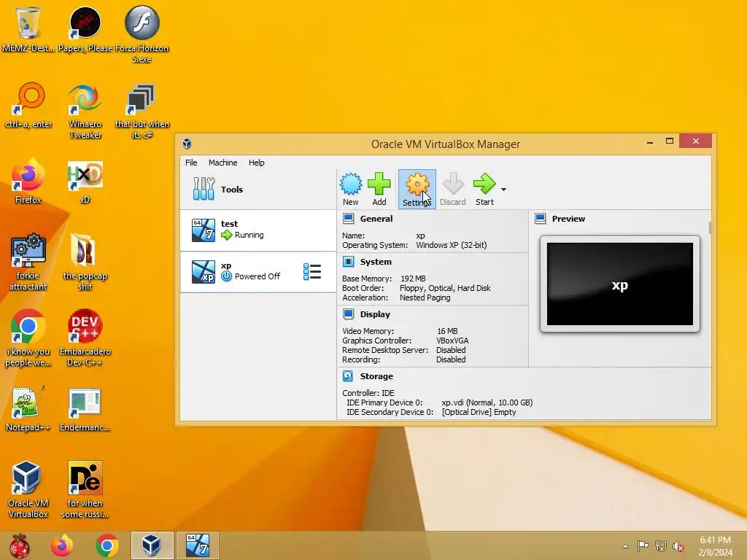Select the MEMZ-Dest recycle bin desktop icon
Screen dimensions: 747x560
tap(28, 29)
